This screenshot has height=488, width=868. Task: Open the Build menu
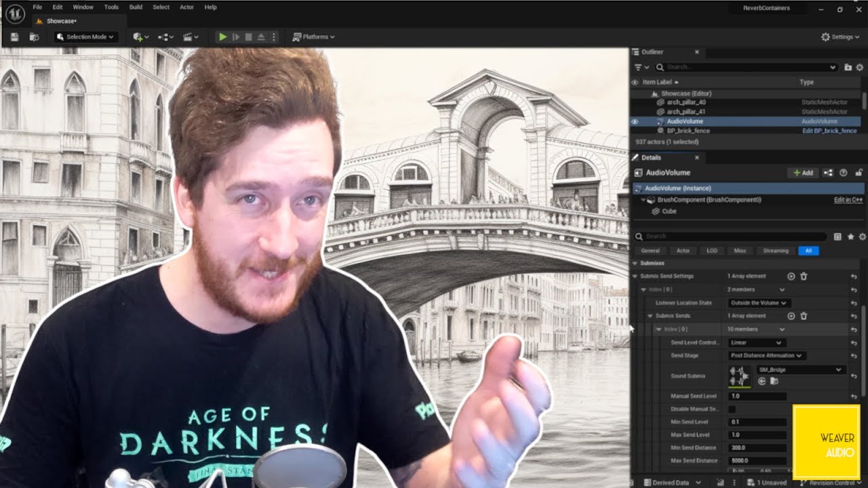pos(136,7)
